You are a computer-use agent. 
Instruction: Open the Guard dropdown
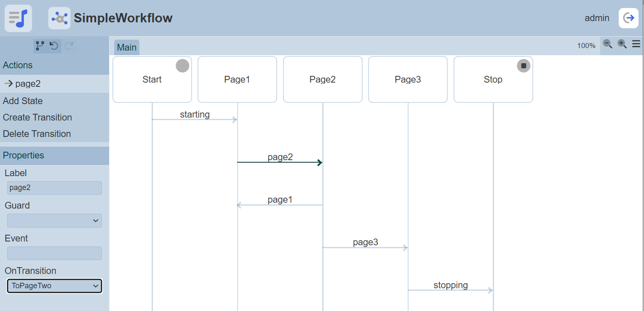[54, 220]
